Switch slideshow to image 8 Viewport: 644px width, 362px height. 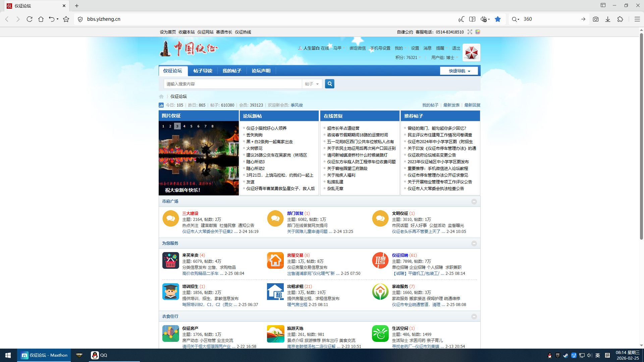[x=212, y=126]
